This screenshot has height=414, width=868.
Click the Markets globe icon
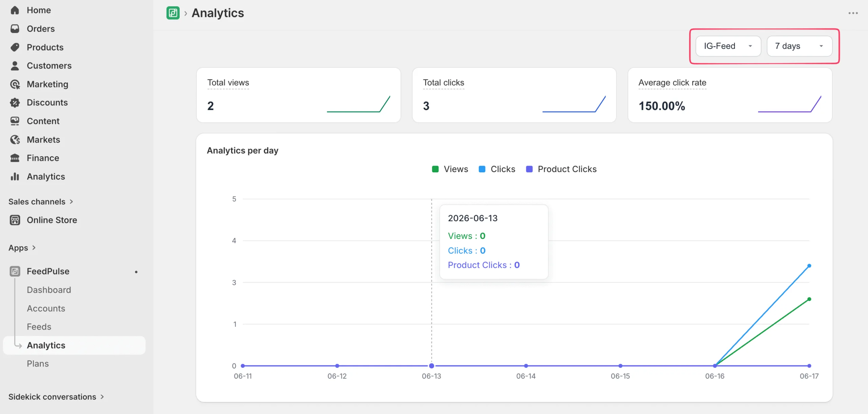pos(15,139)
